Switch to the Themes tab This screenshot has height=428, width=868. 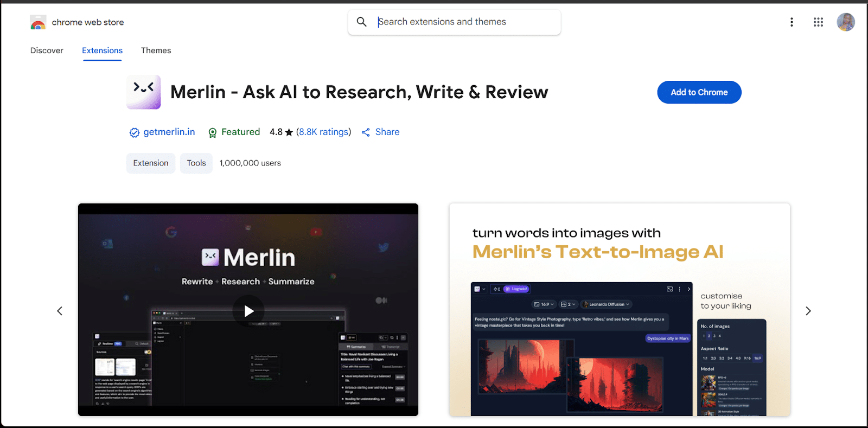pyautogui.click(x=156, y=50)
